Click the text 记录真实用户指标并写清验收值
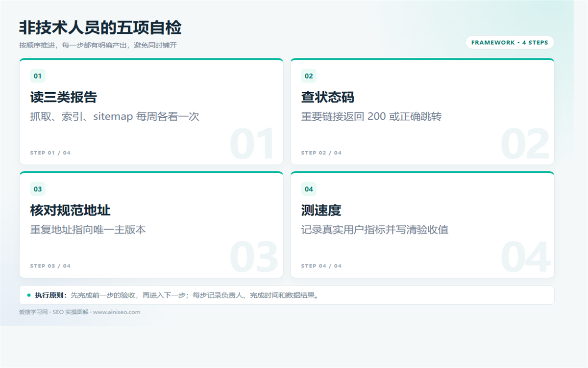The height and width of the screenshot is (368, 588). click(x=375, y=230)
